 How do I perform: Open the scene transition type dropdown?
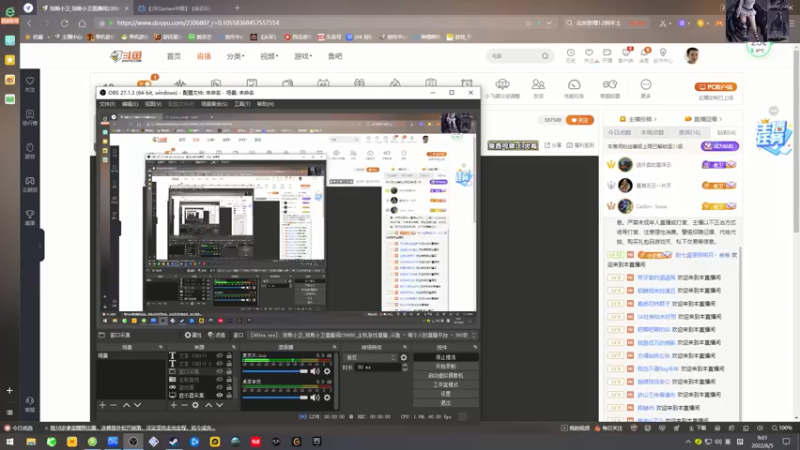(x=370, y=358)
